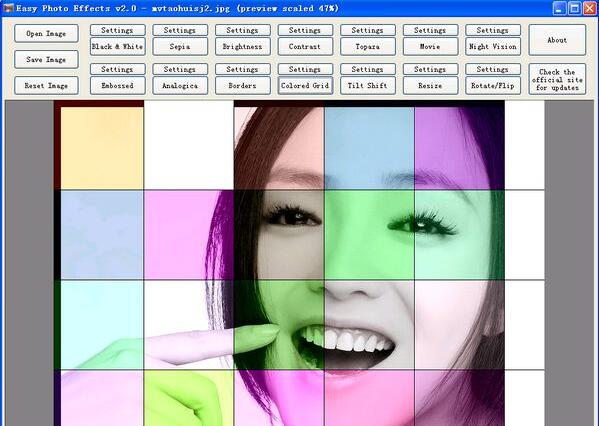Image resolution: width=599 pixels, height=426 pixels.
Task: Open Settings above Colored Grid
Action: click(x=305, y=69)
